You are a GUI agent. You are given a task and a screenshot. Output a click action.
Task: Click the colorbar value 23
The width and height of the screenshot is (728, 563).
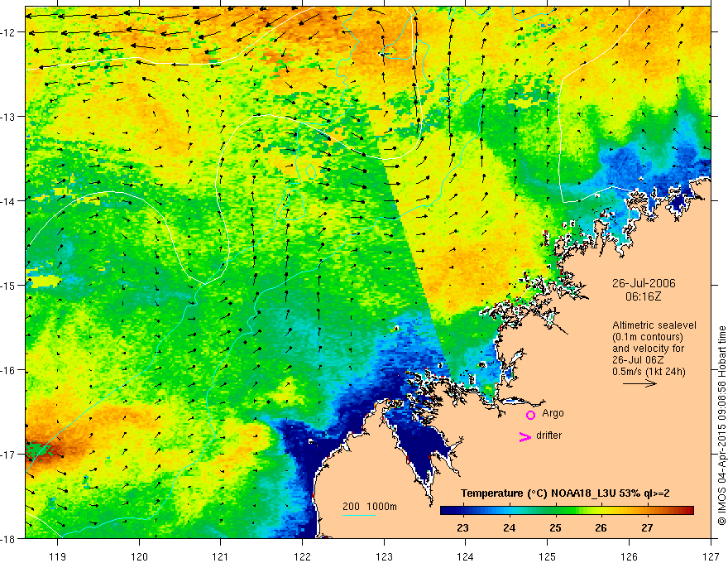(462, 528)
